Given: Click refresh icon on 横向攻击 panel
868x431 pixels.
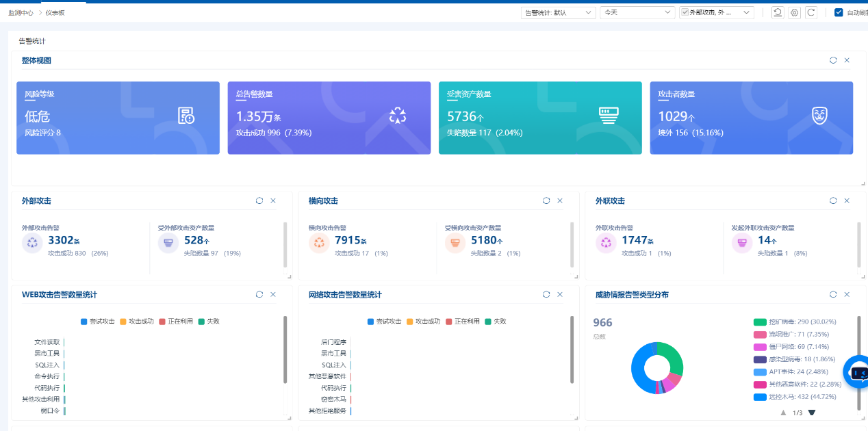Looking at the screenshot, I should pos(546,200).
